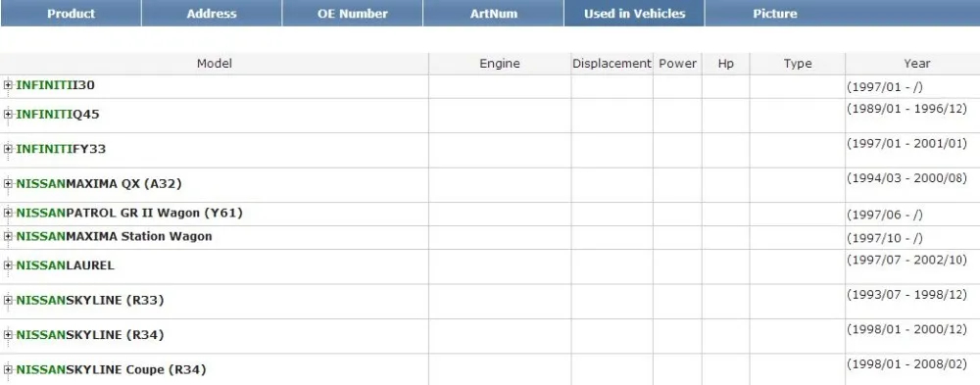Open the Address tab
This screenshot has height=385, width=980.
[212, 13]
